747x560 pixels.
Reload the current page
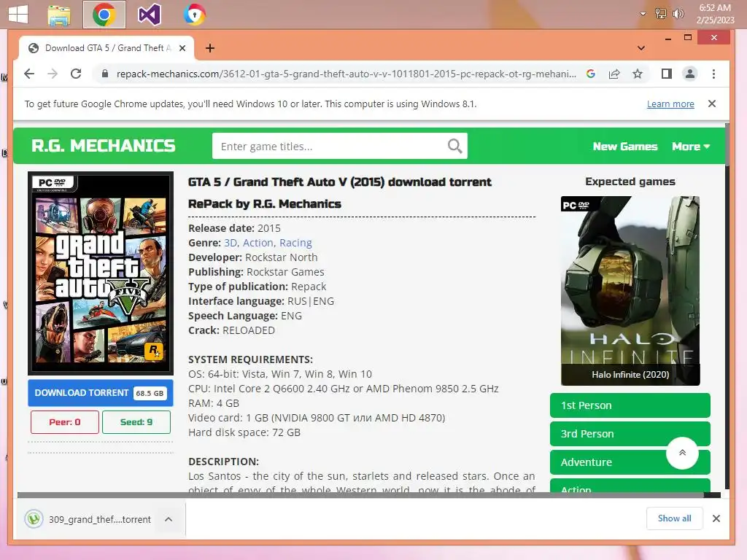[x=76, y=74]
